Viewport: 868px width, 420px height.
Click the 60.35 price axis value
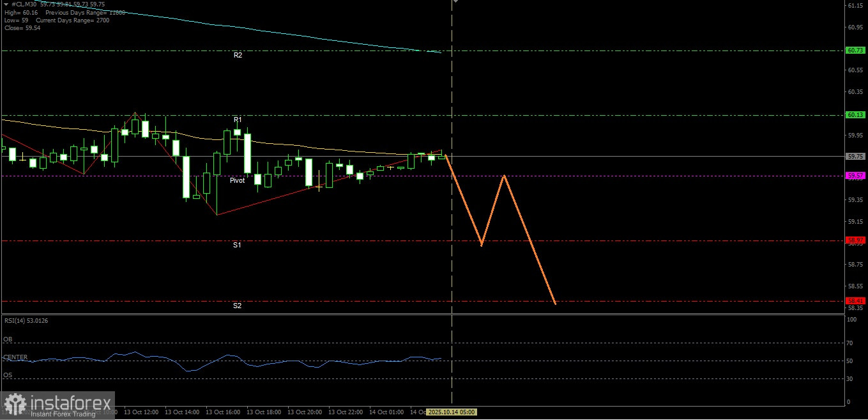(855, 92)
